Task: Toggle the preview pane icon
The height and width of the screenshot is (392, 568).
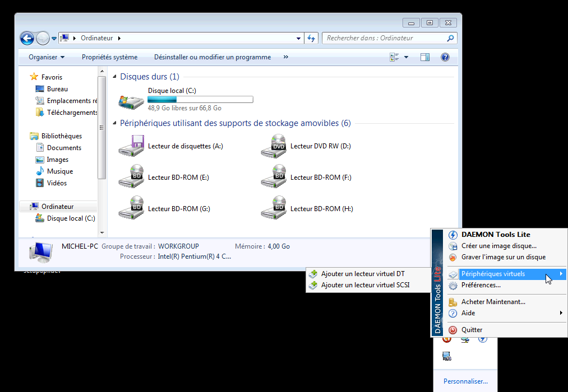Action: pyautogui.click(x=424, y=57)
